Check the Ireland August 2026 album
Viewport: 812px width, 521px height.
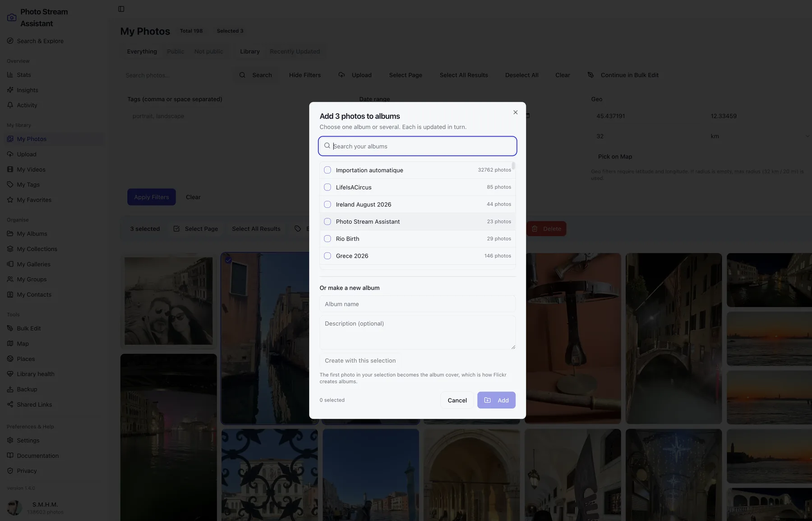tap(328, 204)
